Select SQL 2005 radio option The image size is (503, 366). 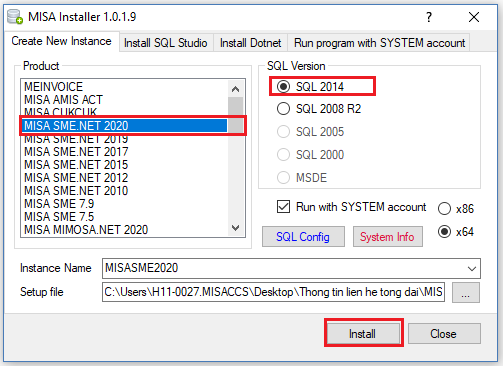[x=283, y=132]
